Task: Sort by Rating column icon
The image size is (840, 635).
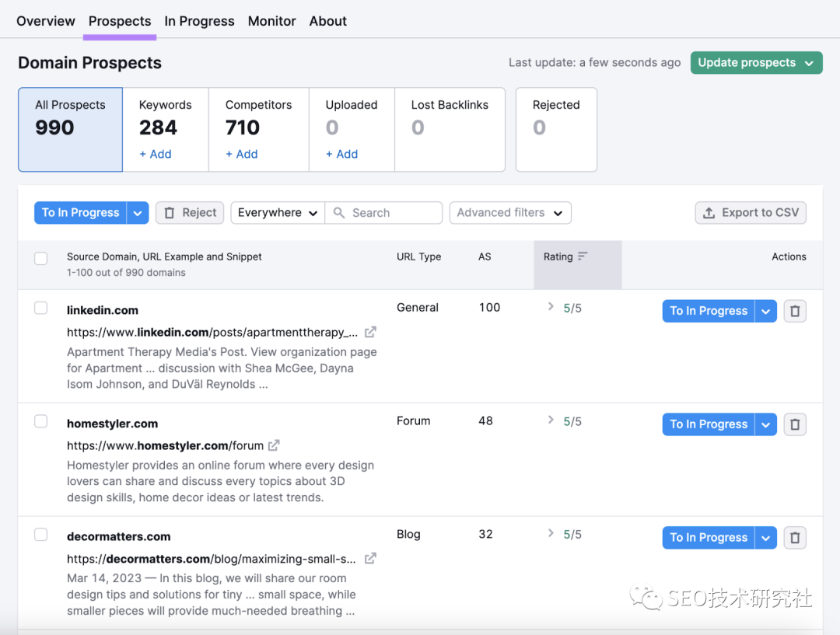Action: point(583,256)
